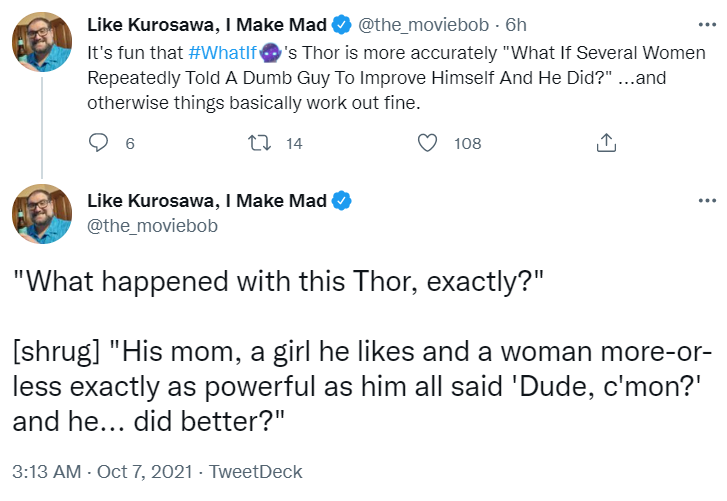
Task: Click display name on the first tweet
Action: coord(207,25)
